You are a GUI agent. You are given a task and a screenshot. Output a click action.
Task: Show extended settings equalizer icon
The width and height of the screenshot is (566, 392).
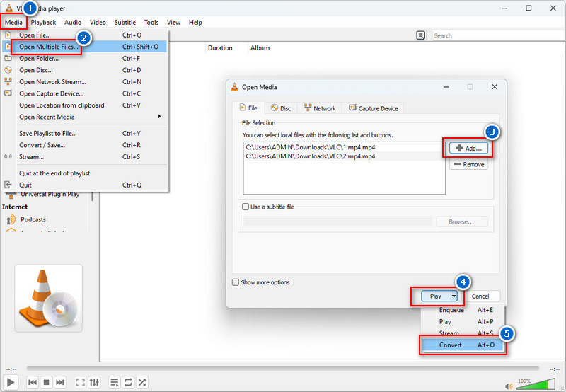pos(94,382)
